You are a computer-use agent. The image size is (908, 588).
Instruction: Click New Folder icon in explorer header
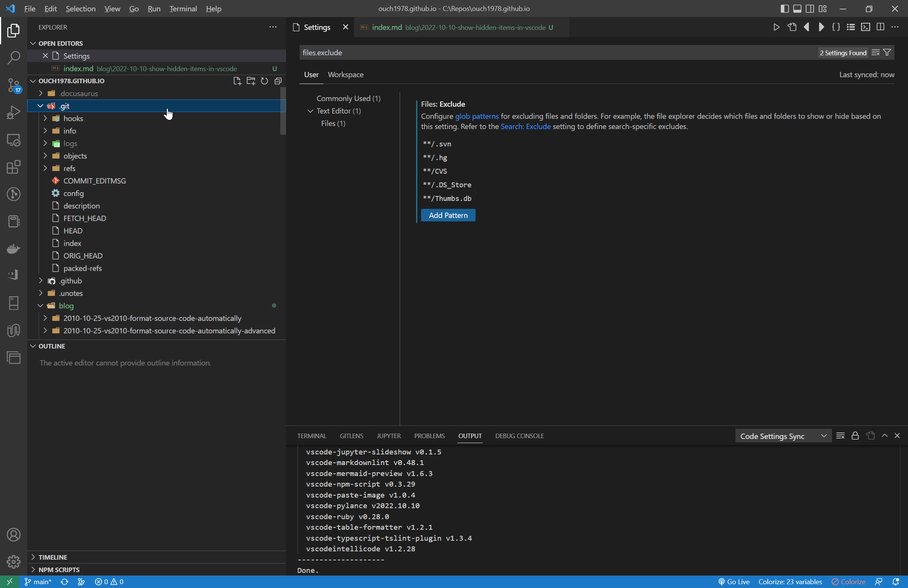click(x=251, y=81)
